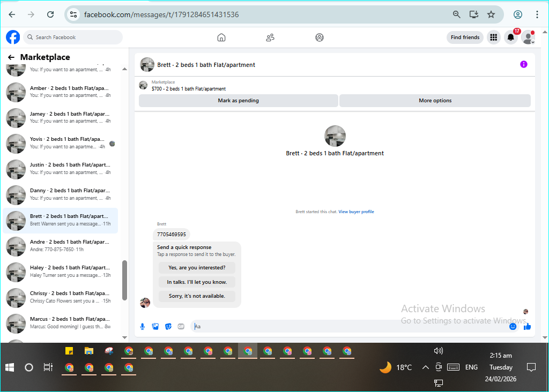The width and height of the screenshot is (549, 392).
Task: Record a voice clip with microphone icon
Action: (x=143, y=327)
